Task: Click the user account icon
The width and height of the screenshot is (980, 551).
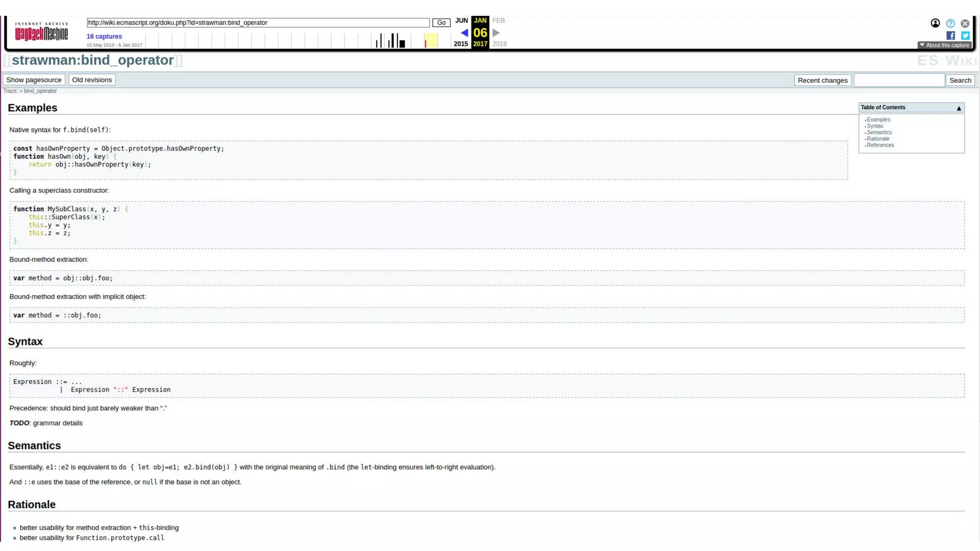Action: click(935, 23)
